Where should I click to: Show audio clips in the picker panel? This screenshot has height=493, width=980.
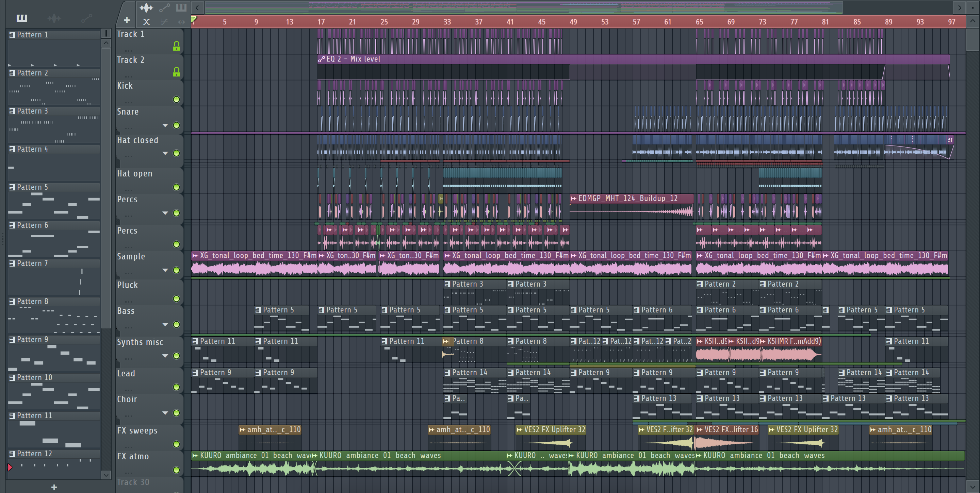click(54, 18)
